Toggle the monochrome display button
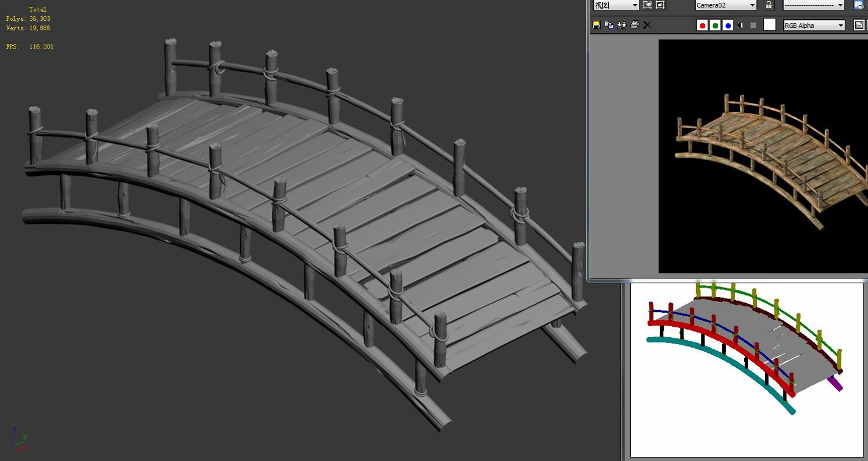Image resolution: width=868 pixels, height=461 pixels. click(x=753, y=25)
